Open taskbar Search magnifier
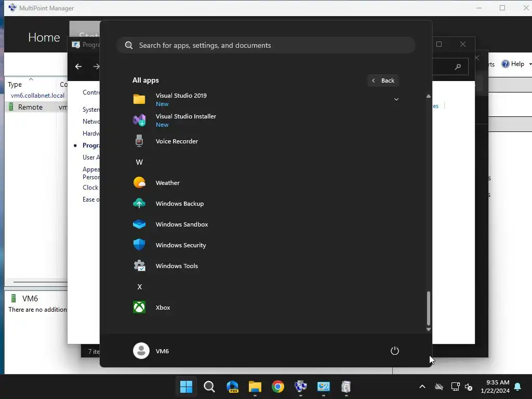532x399 pixels. (x=209, y=387)
